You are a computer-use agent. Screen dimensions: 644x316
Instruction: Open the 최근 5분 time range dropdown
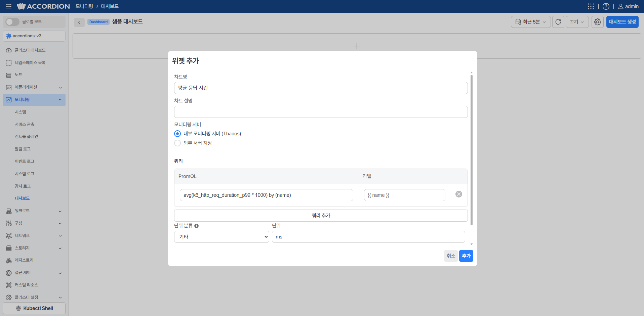[x=531, y=22]
